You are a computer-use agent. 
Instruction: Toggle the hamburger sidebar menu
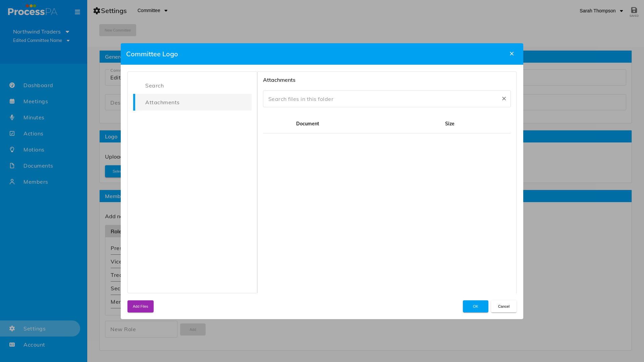pyautogui.click(x=77, y=12)
